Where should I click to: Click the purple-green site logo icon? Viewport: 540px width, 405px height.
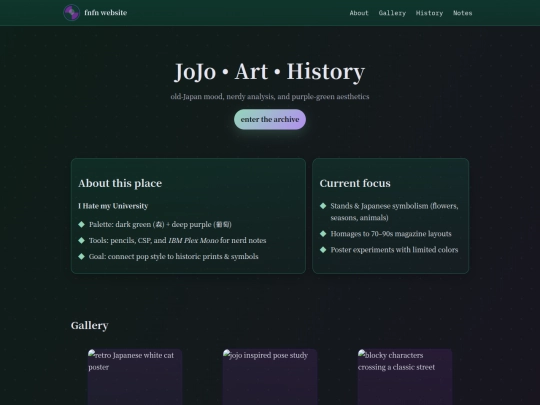click(x=72, y=13)
